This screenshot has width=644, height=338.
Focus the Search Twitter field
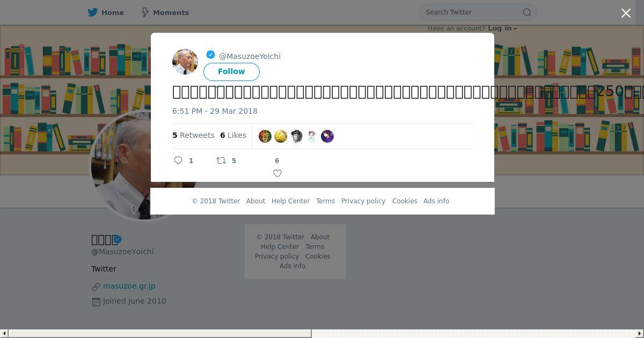pyautogui.click(x=472, y=12)
